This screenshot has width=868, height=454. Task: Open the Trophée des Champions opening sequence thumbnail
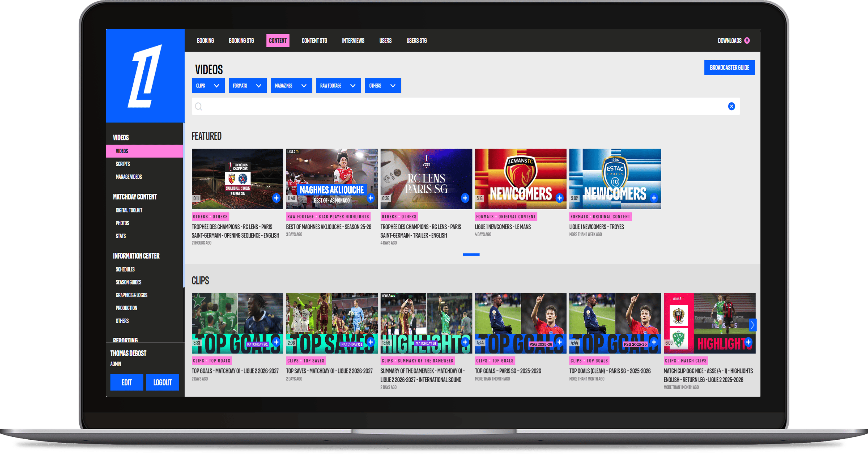click(237, 179)
